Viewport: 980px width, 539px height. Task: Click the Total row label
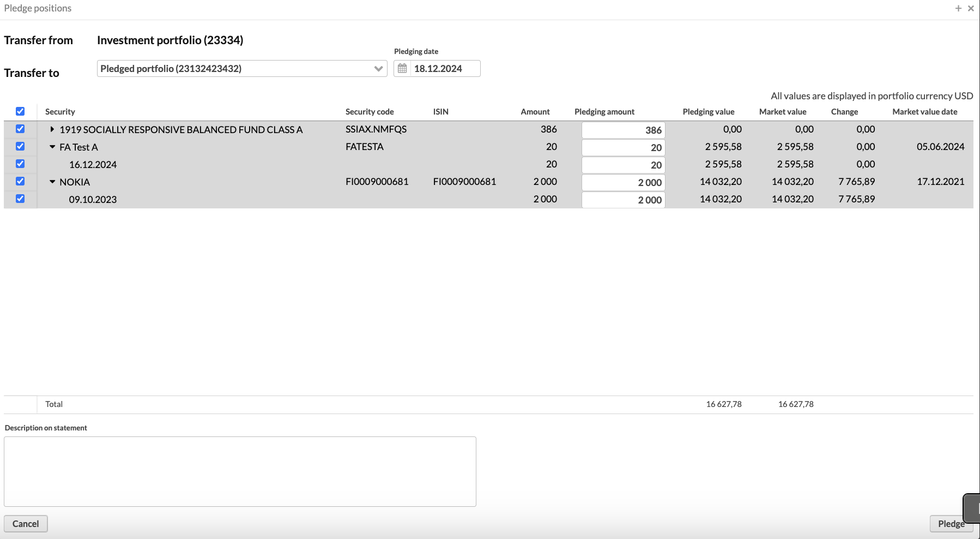point(54,404)
